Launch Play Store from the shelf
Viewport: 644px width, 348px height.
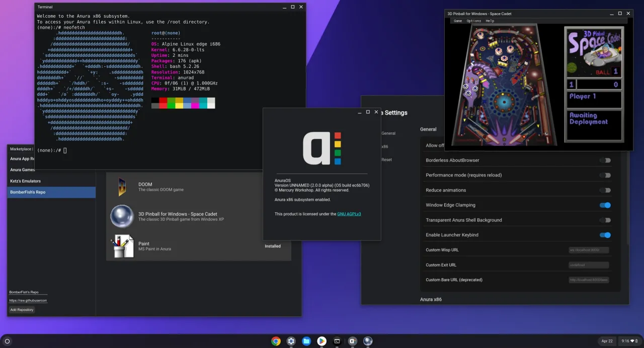click(321, 341)
